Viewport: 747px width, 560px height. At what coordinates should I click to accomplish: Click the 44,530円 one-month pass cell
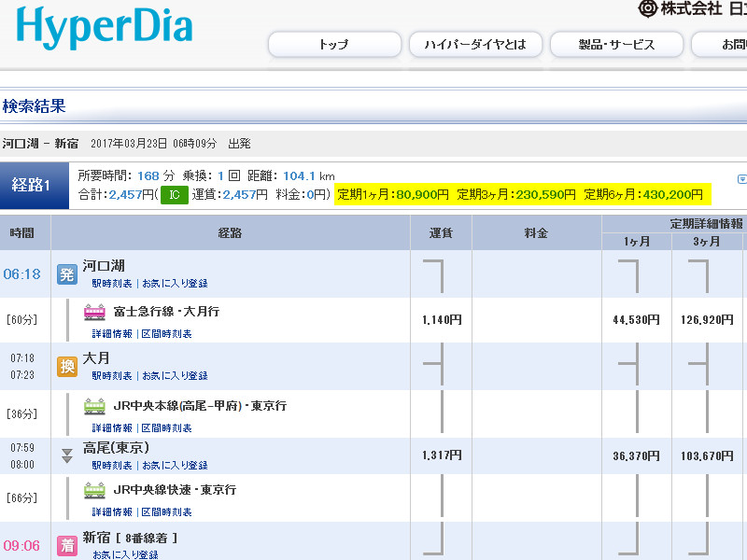(637, 320)
